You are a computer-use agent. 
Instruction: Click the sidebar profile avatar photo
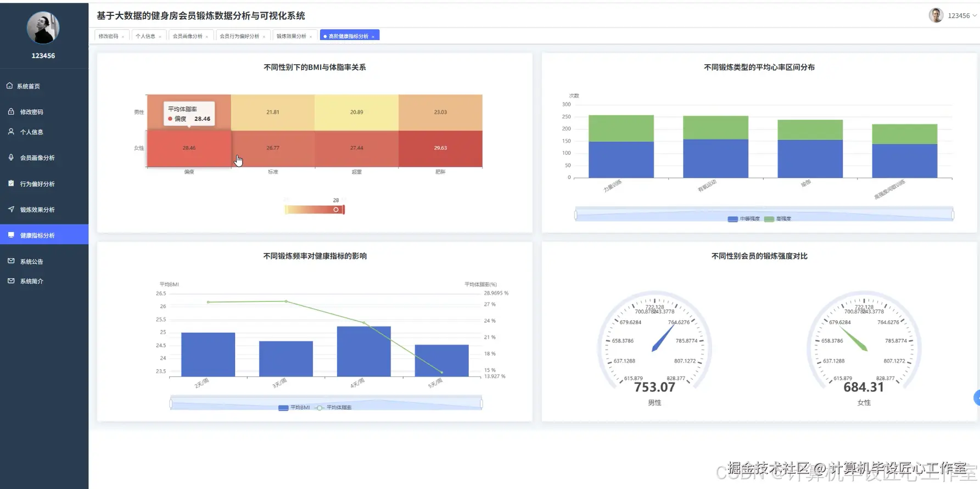(x=43, y=27)
